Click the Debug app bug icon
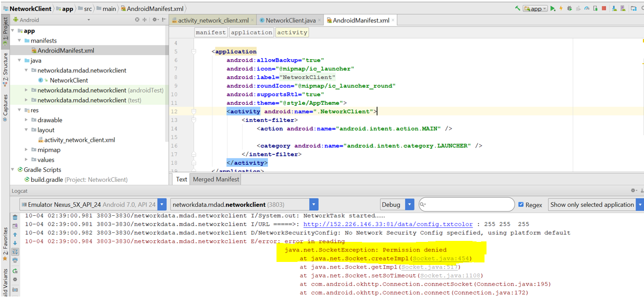The width and height of the screenshot is (644, 304). click(x=569, y=9)
